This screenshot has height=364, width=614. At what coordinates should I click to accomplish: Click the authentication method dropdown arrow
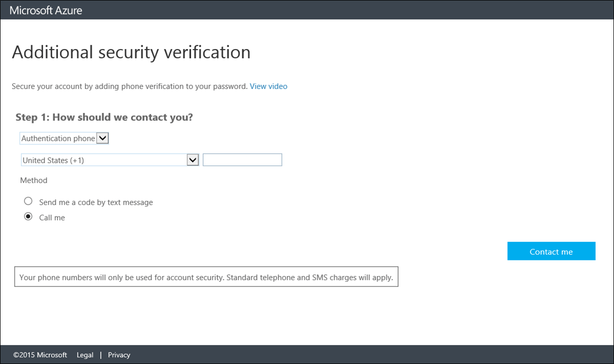102,138
